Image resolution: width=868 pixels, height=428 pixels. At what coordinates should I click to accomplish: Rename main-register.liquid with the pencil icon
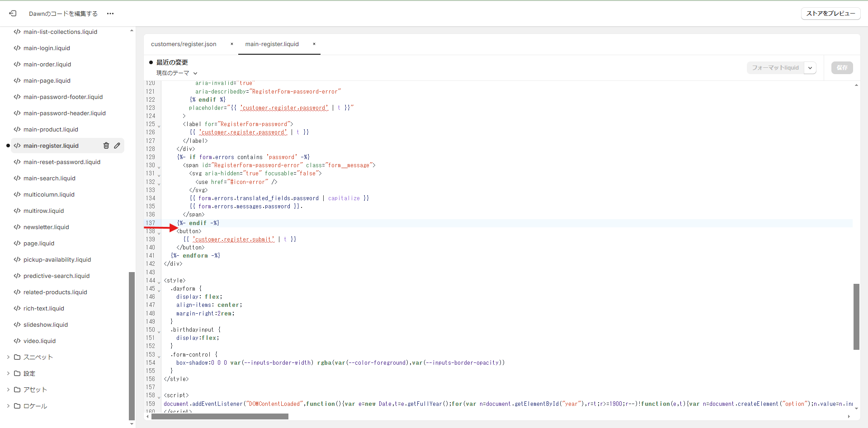(x=117, y=146)
